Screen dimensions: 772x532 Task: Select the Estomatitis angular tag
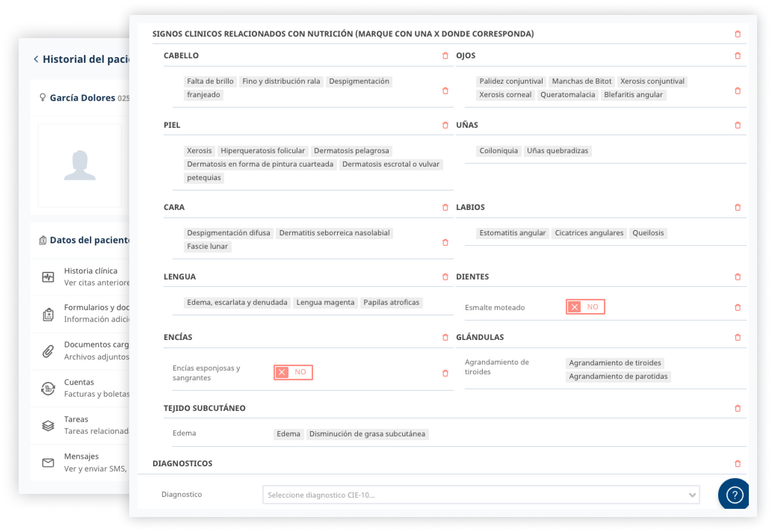pyautogui.click(x=513, y=233)
